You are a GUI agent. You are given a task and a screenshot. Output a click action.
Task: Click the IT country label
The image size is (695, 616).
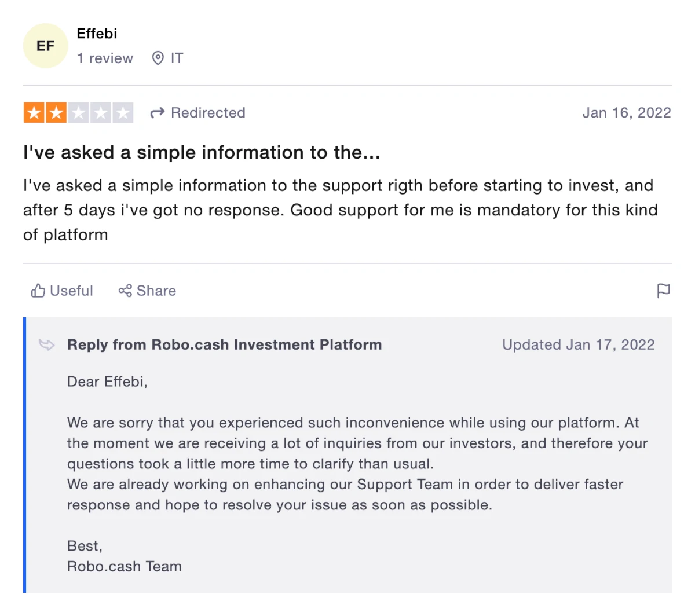[x=177, y=58]
